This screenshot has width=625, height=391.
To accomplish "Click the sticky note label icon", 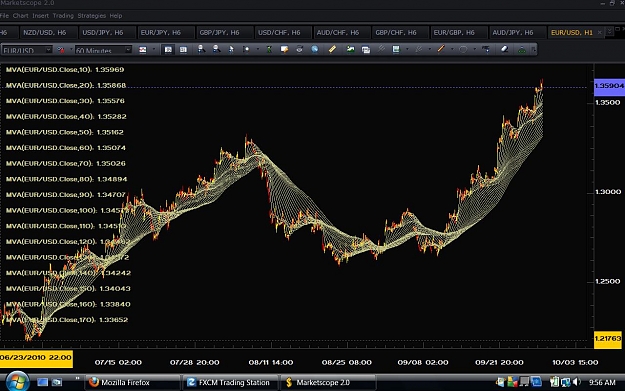I will coord(284,49).
